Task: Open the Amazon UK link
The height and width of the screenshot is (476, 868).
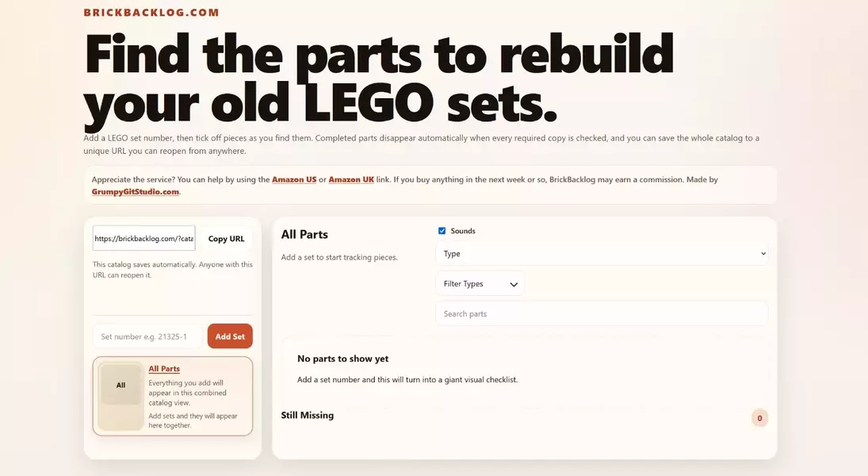Action: pos(351,180)
